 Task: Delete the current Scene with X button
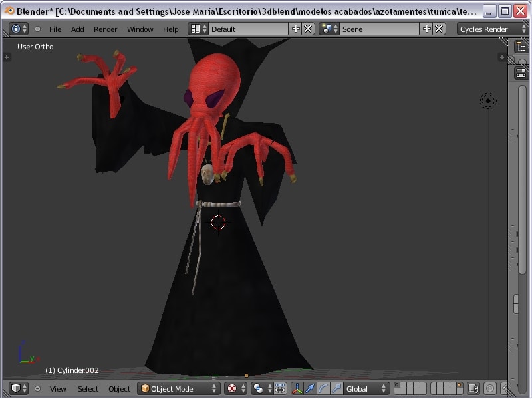pyautogui.click(x=438, y=29)
